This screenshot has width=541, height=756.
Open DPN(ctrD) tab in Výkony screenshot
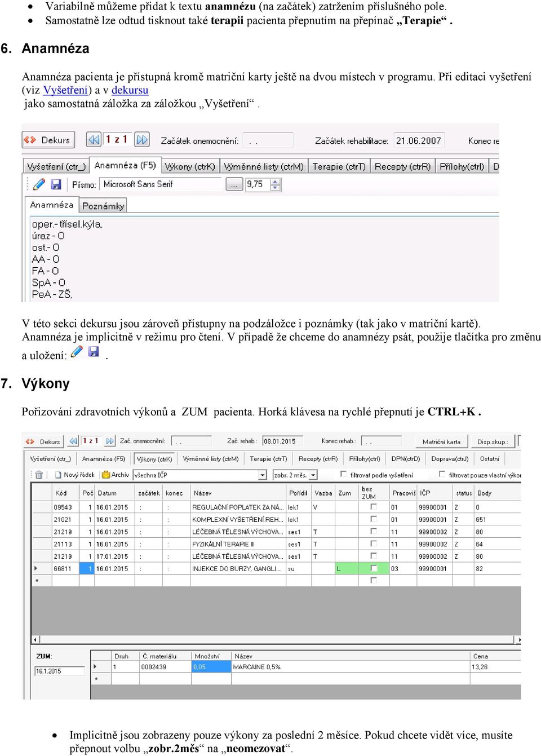click(x=406, y=459)
